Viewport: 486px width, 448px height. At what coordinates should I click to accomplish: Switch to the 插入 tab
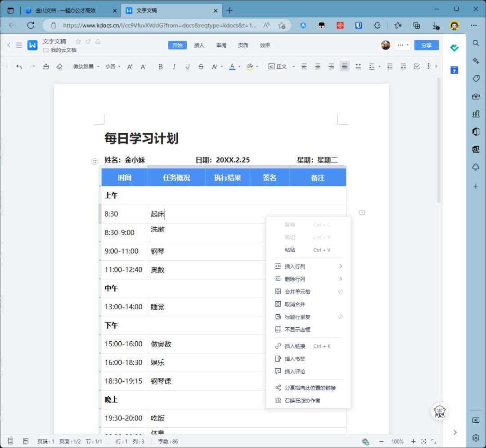point(199,45)
